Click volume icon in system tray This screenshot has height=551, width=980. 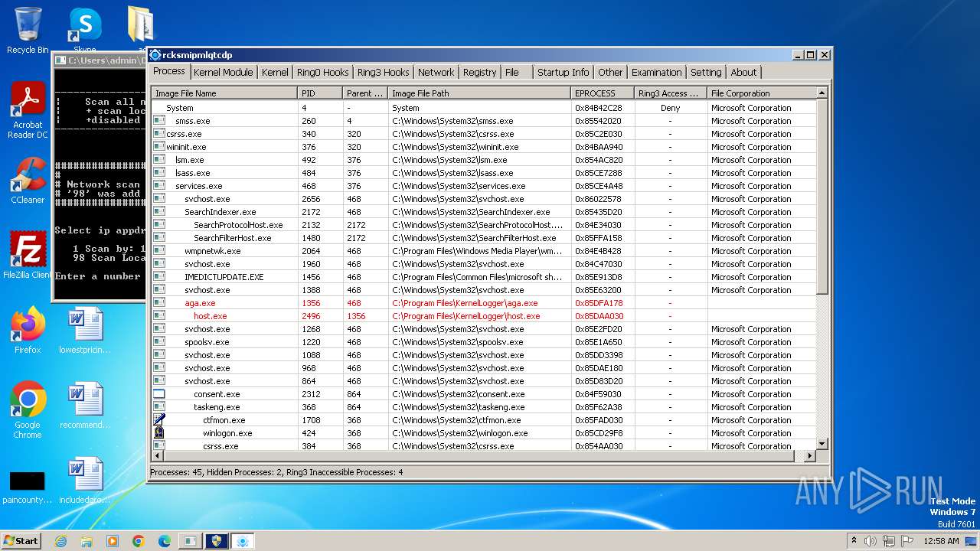871,541
